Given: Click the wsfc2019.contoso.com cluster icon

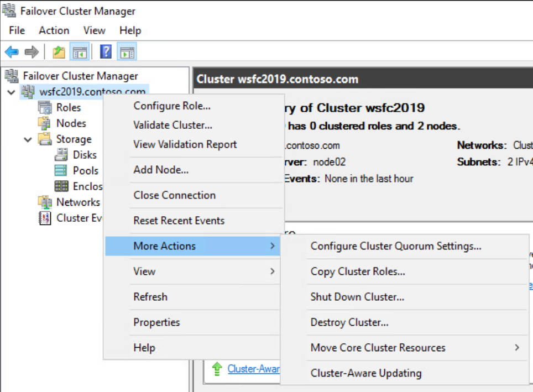Looking at the screenshot, I should (28, 92).
